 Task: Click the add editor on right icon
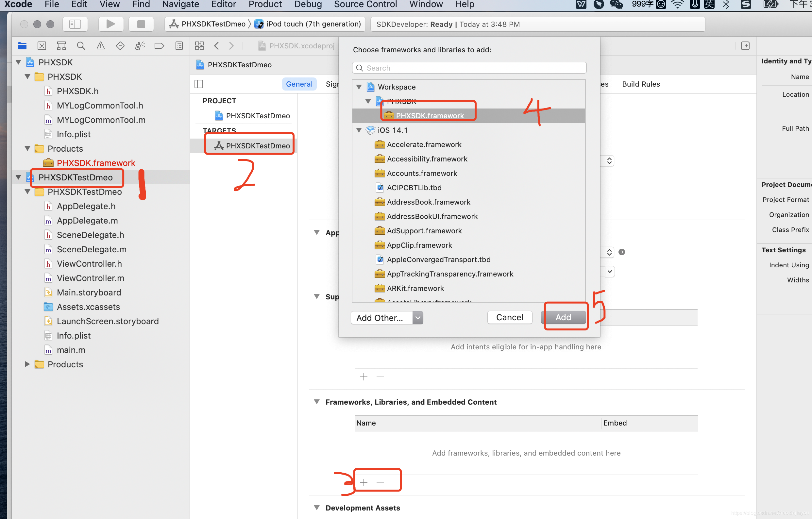745,45
